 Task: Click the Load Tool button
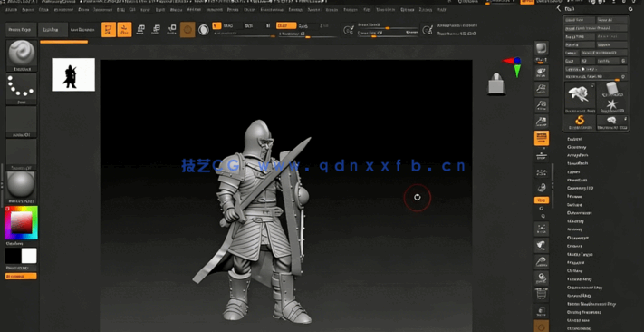coord(580,20)
